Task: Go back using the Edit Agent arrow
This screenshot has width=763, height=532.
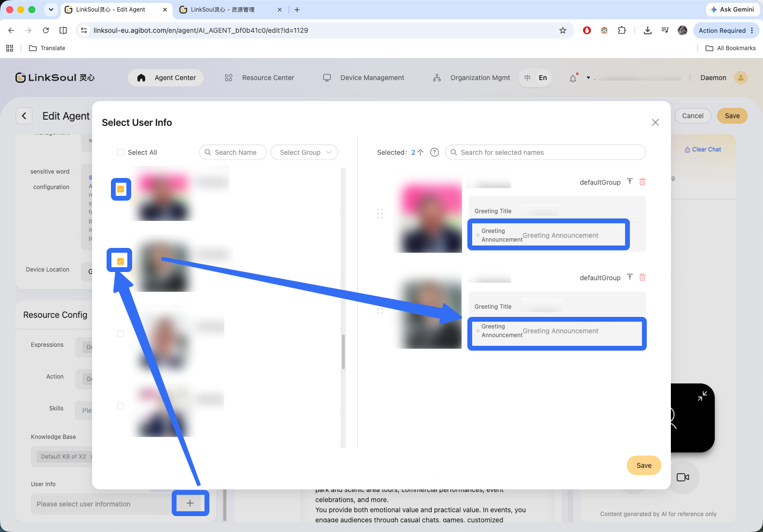Action: 24,116
